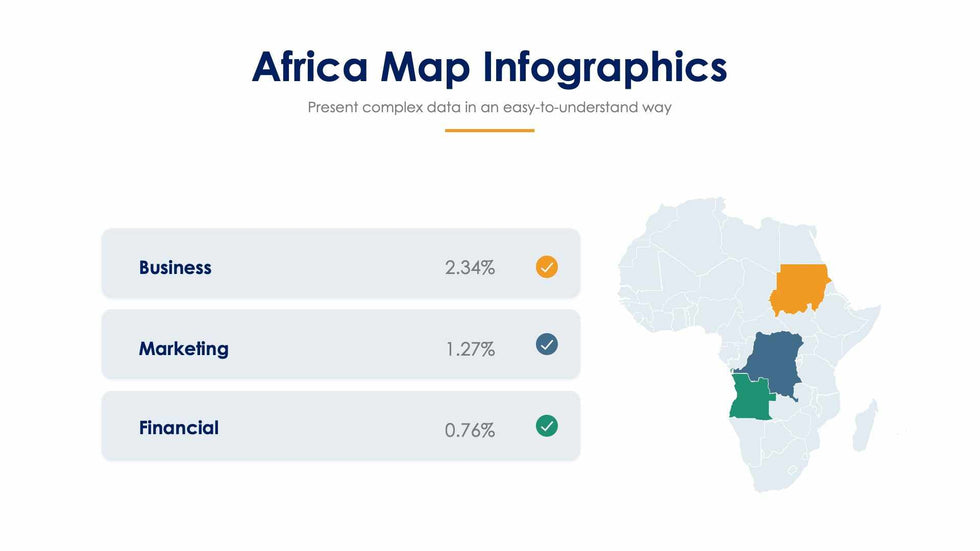Image resolution: width=980 pixels, height=551 pixels.
Task: Click the subtitle about presenting complex data
Action: [x=489, y=107]
